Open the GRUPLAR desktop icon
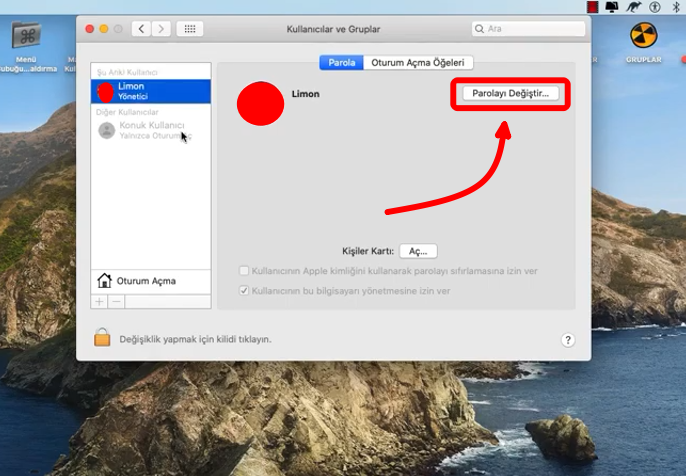Image resolution: width=686 pixels, height=476 pixels. pyautogui.click(x=643, y=36)
